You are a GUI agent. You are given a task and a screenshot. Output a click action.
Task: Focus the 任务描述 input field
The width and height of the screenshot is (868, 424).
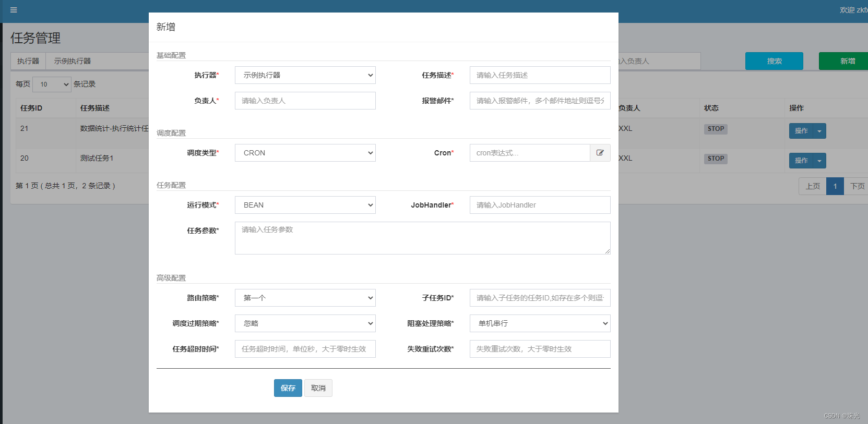540,75
